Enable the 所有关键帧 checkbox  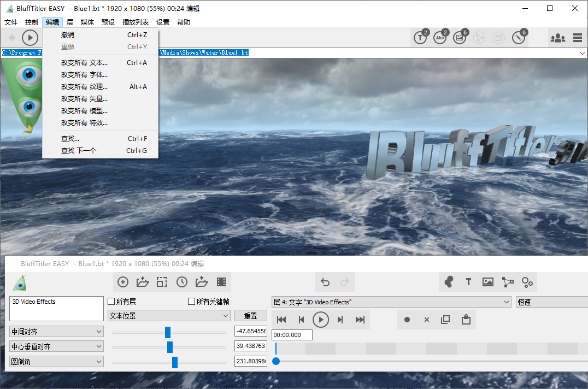tap(191, 302)
